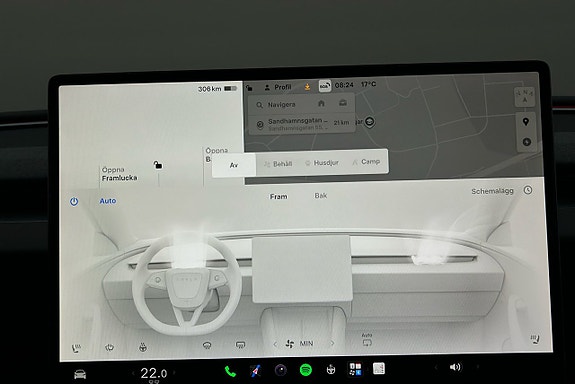Decrease volume with left arrow

tap(436, 367)
